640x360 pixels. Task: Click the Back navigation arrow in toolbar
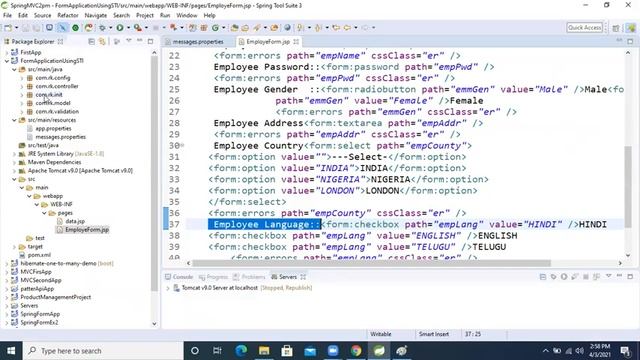coord(347,28)
